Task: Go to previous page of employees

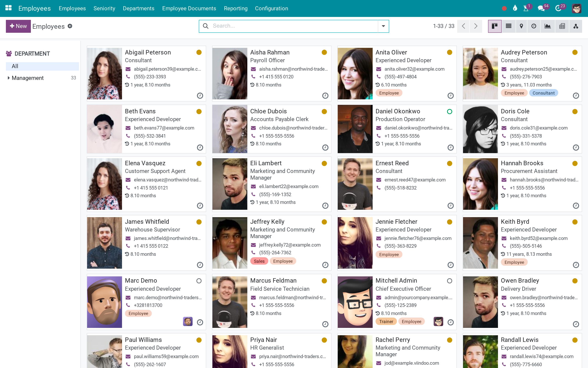Action: (463, 26)
